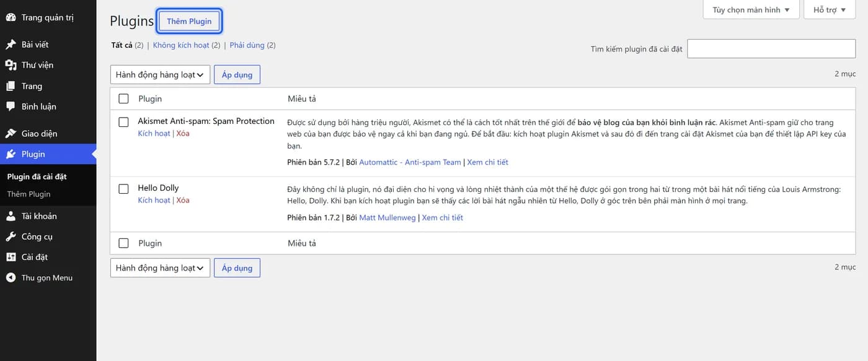
Task: Click the Plugins page heading
Action: click(x=131, y=21)
